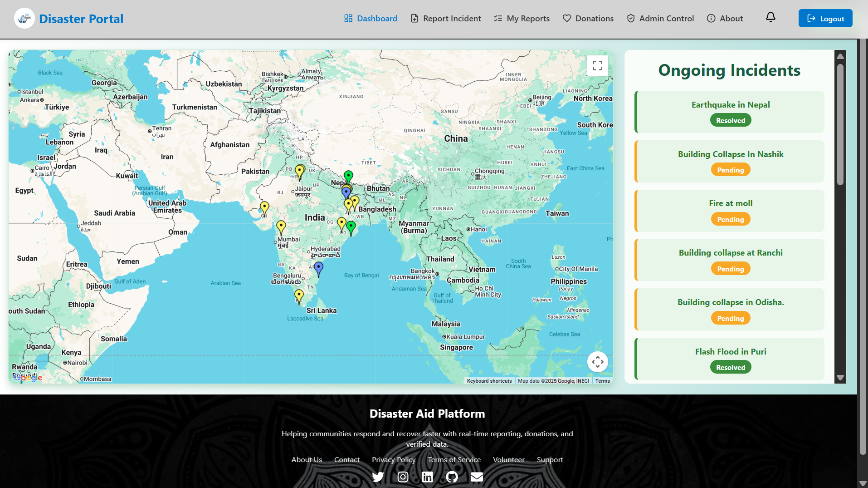Click the Disaster Aid Platform footer heading
Screen dimensions: 868x488
[427, 414]
